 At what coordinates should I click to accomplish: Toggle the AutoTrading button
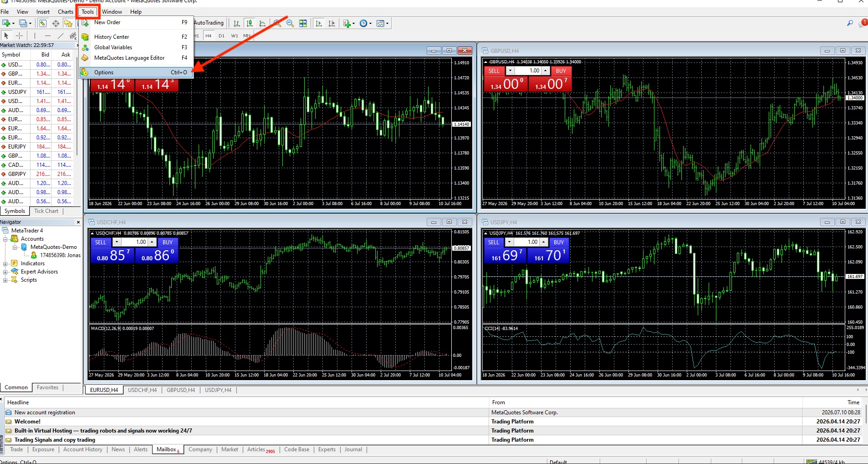pos(209,23)
